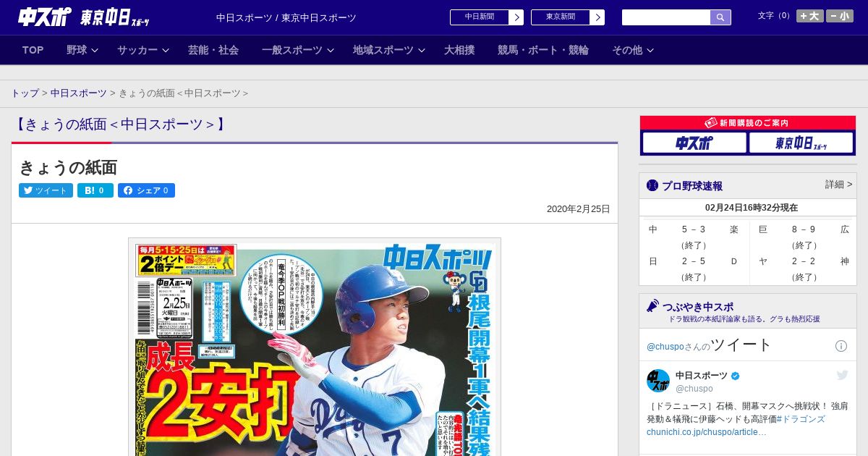Screen dimensions: 868x456
Task: Increase font size with ＋大 button
Action: click(x=810, y=16)
